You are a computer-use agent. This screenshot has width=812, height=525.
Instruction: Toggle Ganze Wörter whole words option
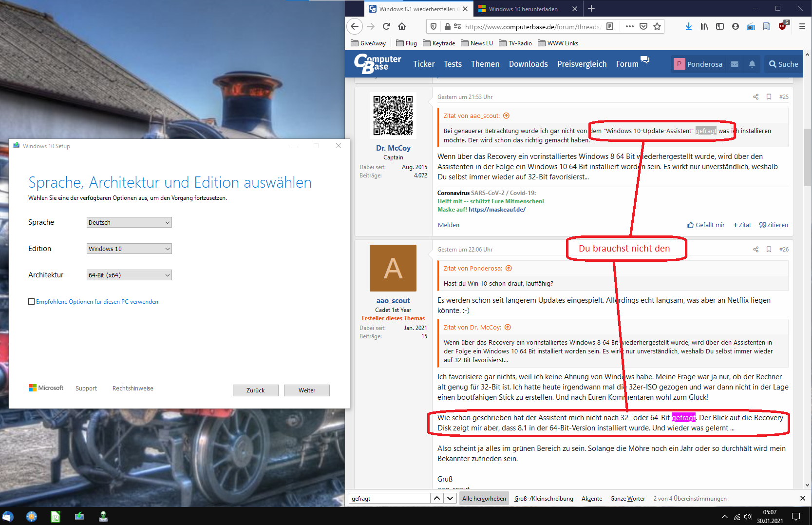tap(627, 498)
